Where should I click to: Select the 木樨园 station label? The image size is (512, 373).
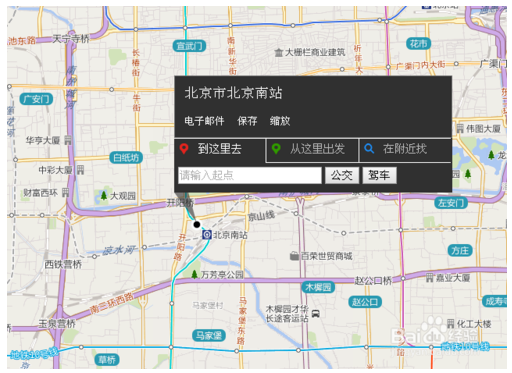(x=318, y=287)
